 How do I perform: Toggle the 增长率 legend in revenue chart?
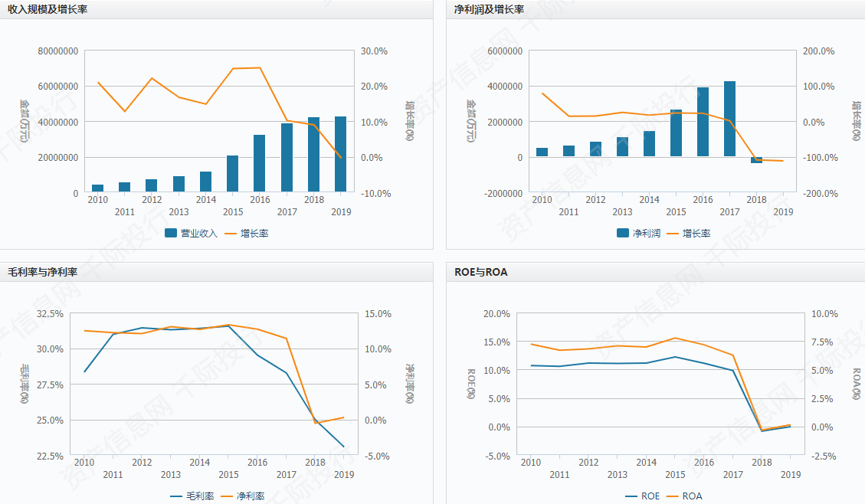tap(247, 234)
